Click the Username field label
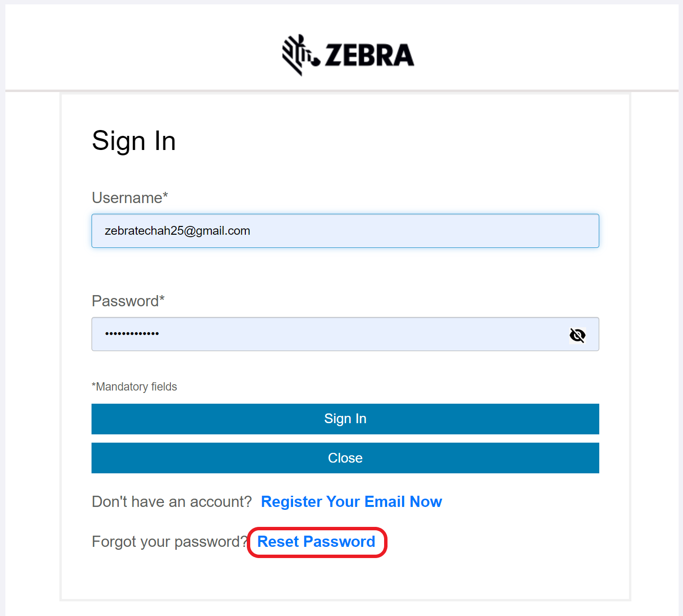683x616 pixels. click(127, 198)
